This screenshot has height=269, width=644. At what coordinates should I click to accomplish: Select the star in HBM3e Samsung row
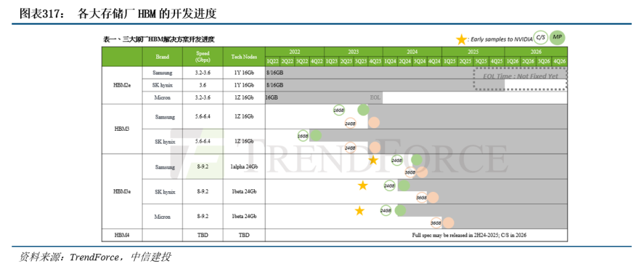pos(373,160)
